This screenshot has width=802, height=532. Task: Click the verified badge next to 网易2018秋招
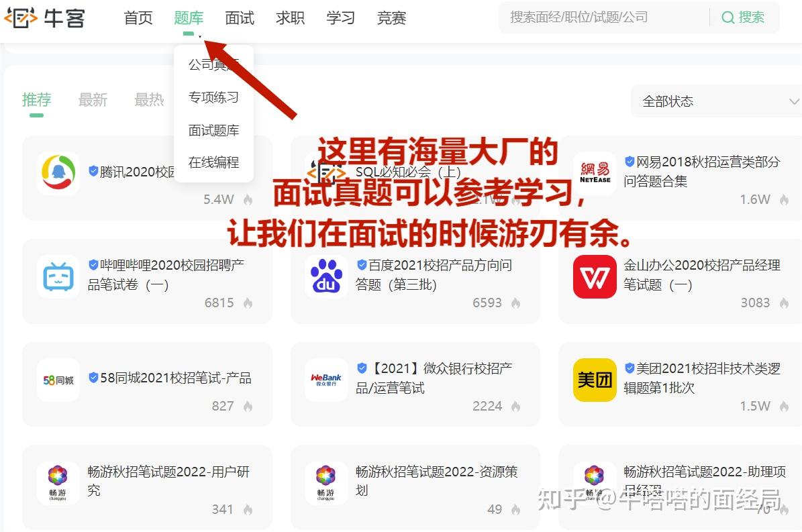point(630,162)
